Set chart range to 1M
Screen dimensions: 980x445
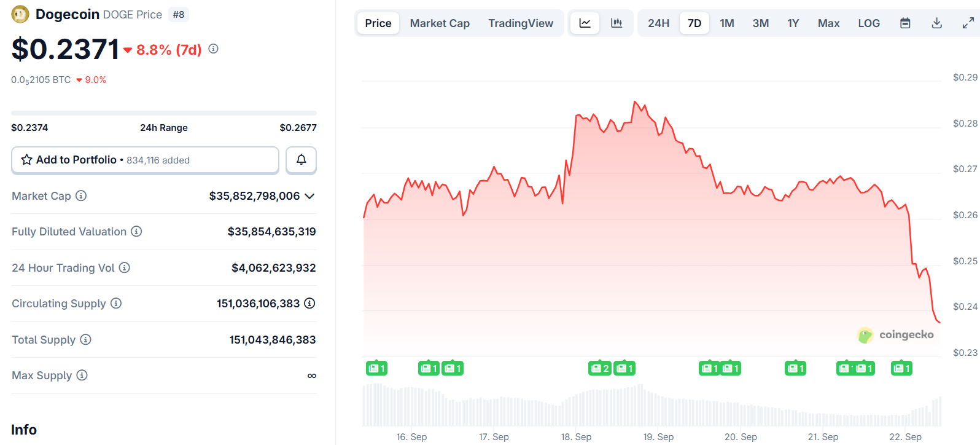pyautogui.click(x=727, y=23)
